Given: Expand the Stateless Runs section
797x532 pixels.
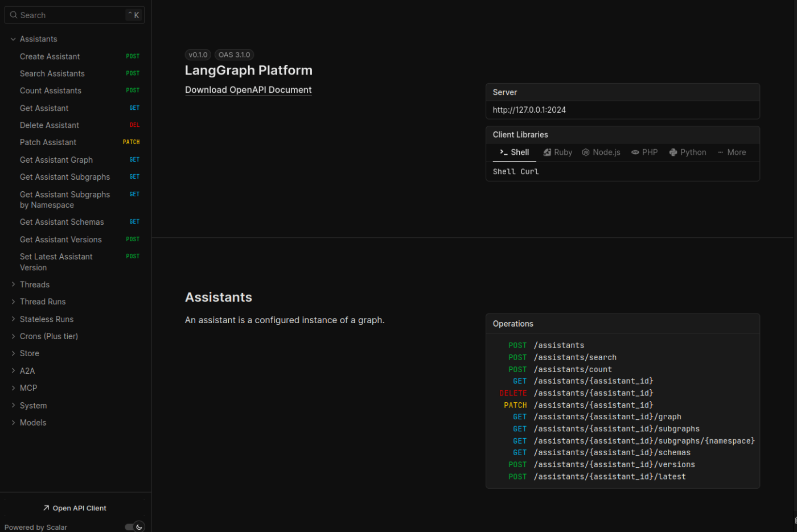Looking at the screenshot, I should (13, 319).
